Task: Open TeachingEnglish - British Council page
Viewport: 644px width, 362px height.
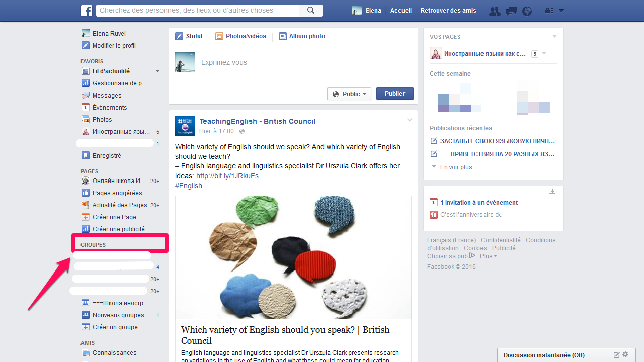Action: (258, 121)
